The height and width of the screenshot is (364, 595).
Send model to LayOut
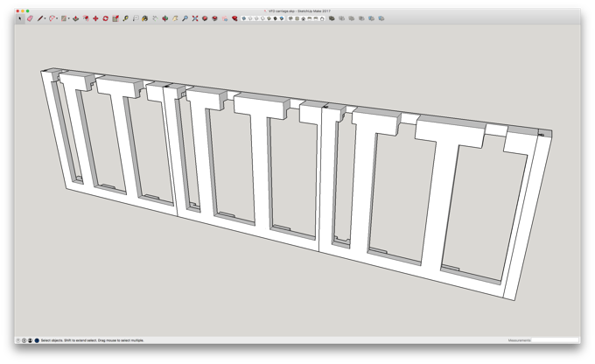point(225,18)
